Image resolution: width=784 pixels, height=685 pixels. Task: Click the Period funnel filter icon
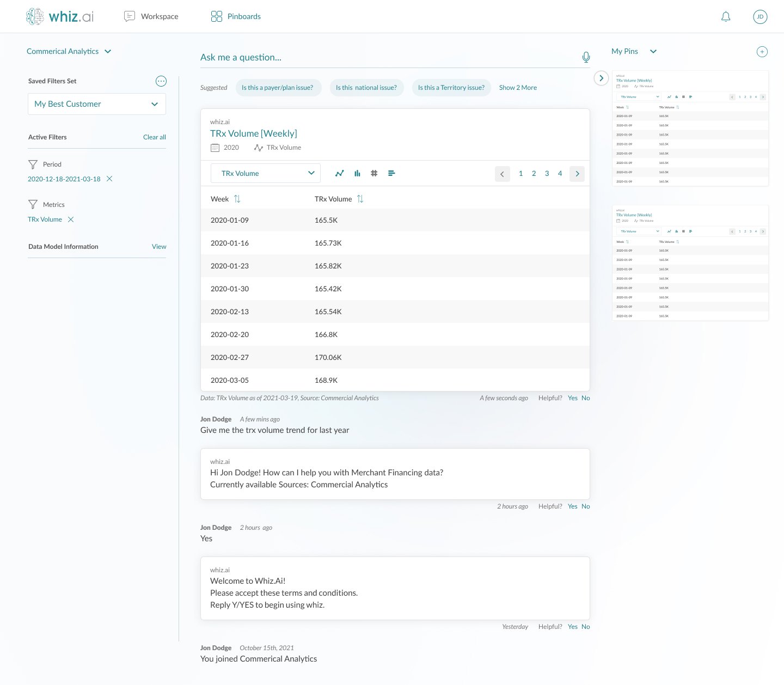click(33, 164)
